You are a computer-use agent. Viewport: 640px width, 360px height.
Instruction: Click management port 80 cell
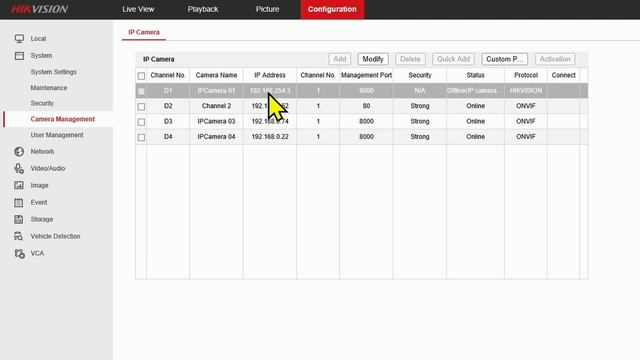(367, 106)
